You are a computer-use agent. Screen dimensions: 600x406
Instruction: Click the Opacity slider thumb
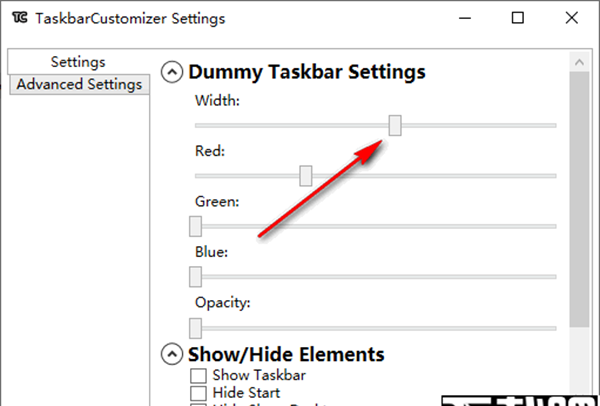196,328
